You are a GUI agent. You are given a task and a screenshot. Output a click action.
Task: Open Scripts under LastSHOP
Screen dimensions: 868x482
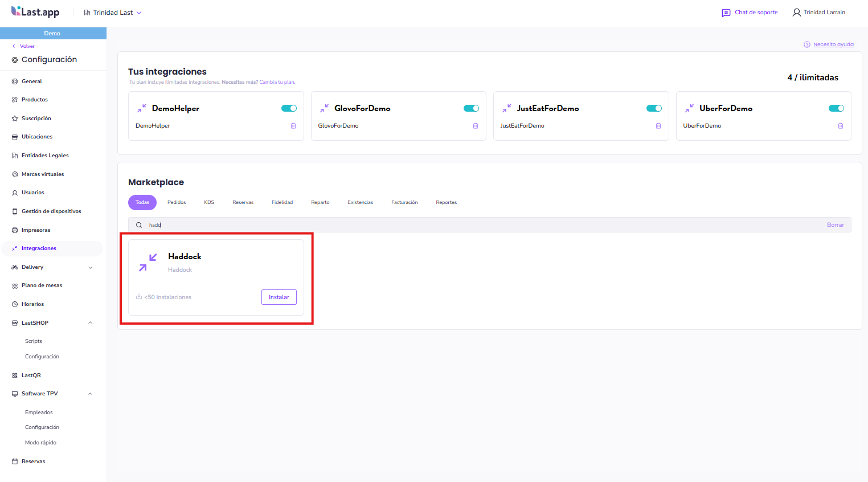coord(34,341)
